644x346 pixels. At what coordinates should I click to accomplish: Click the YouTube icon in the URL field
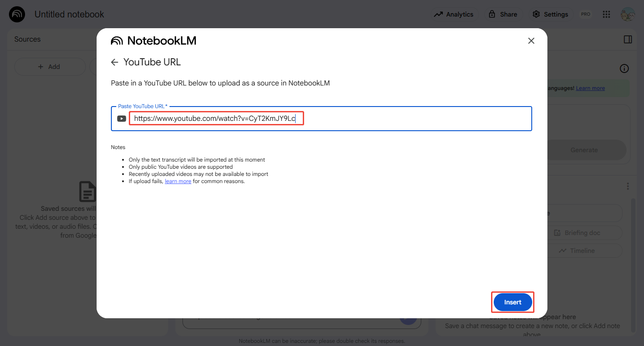121,119
